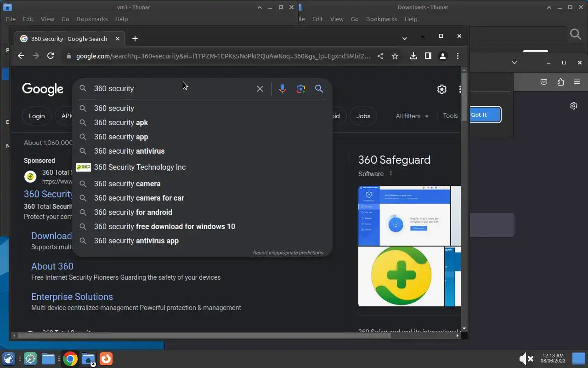The image size is (588, 368).
Task: Open Chrome tab search chevron
Action: [405, 39]
